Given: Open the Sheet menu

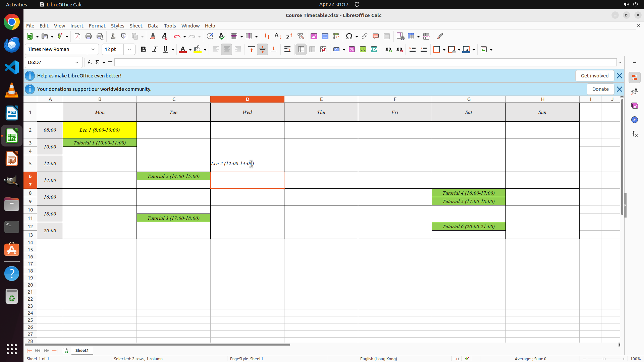Looking at the screenshot, I should pos(136,26).
